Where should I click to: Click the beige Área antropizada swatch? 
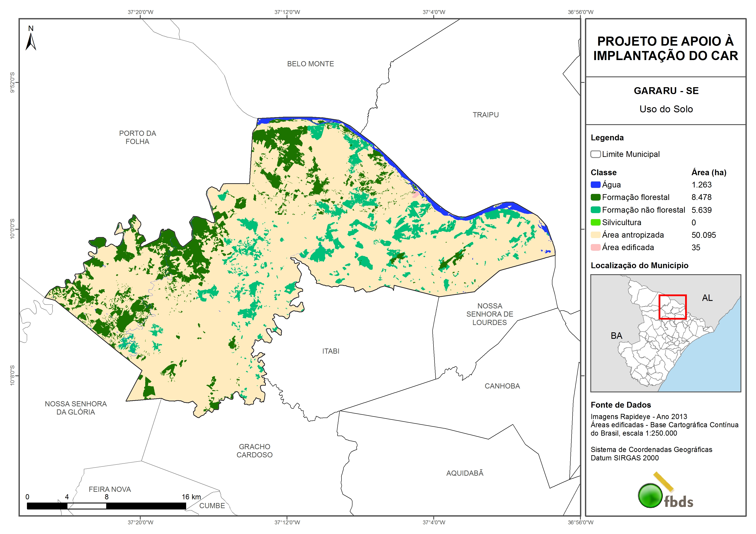[x=595, y=235]
